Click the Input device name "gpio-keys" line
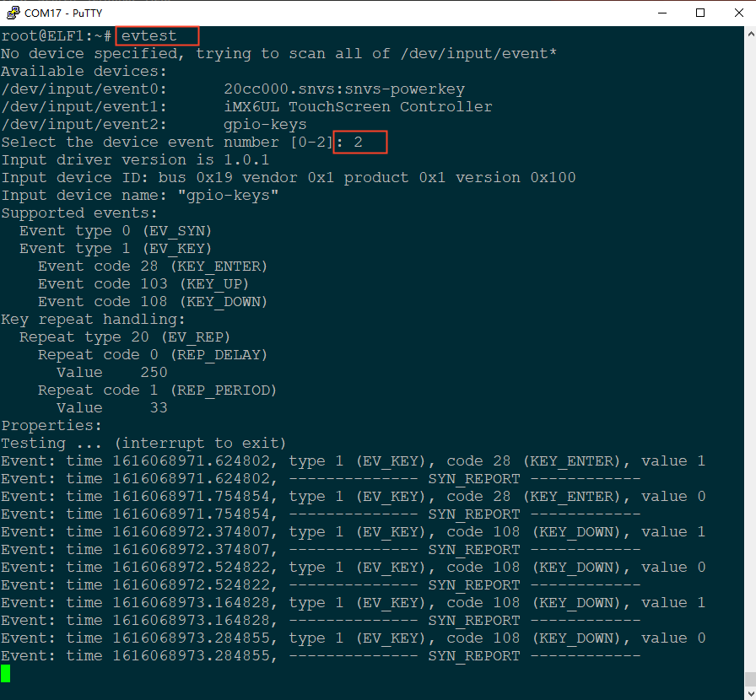Image resolution: width=756 pixels, height=700 pixels. coord(140,196)
